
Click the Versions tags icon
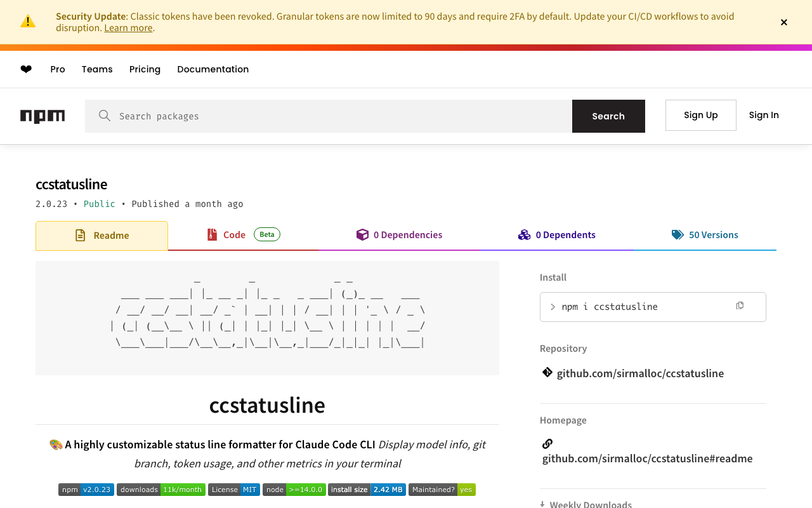(678, 235)
